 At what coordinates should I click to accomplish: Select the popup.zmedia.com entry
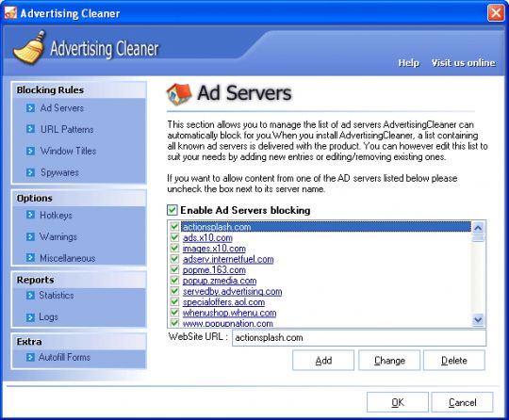pos(220,281)
